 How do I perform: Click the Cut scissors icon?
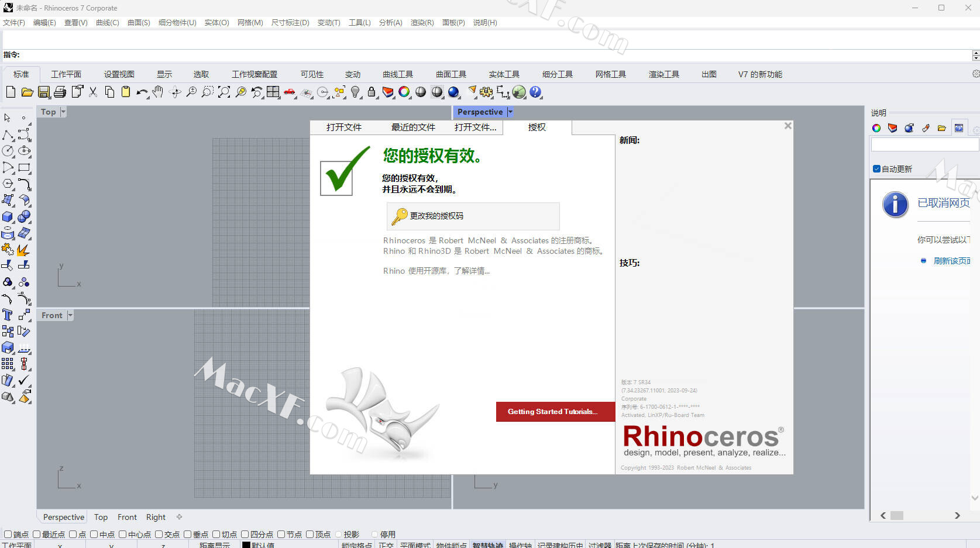point(93,92)
